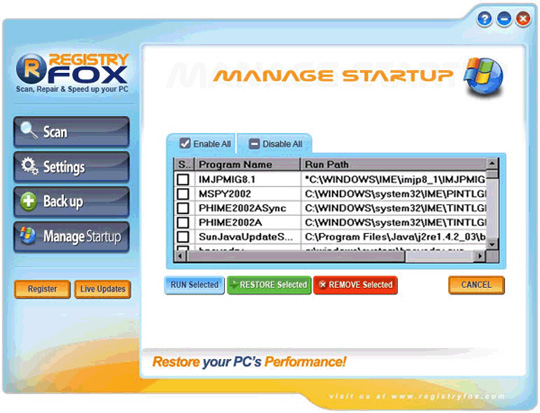The width and height of the screenshot is (540, 413).
Task: Click RESTORE Selected button
Action: click(x=269, y=285)
